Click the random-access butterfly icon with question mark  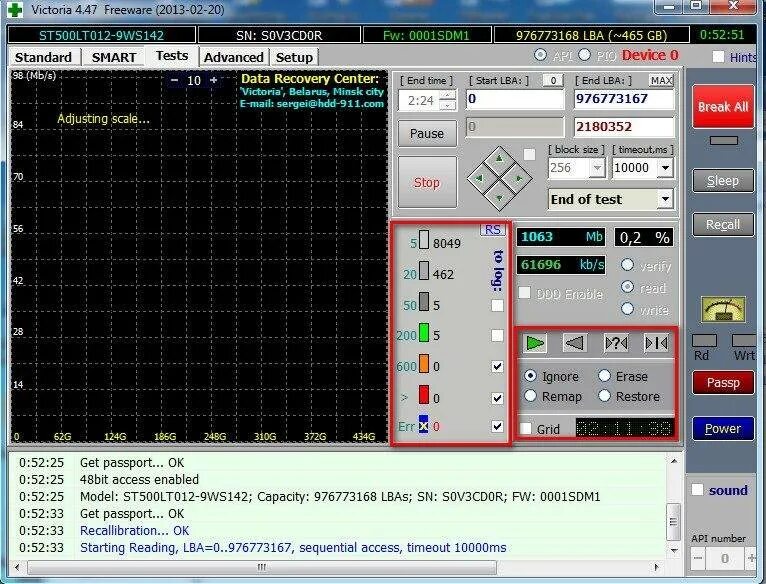[616, 343]
